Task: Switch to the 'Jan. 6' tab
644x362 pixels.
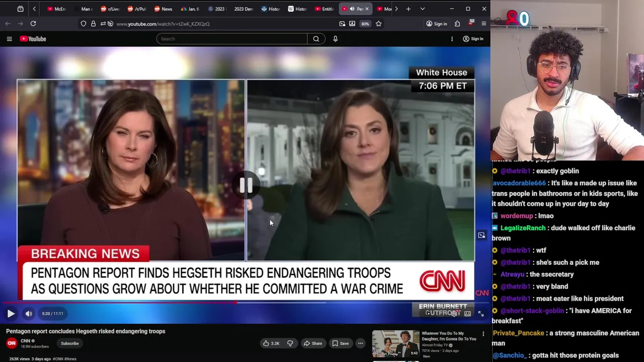Action: pyautogui.click(x=190, y=9)
